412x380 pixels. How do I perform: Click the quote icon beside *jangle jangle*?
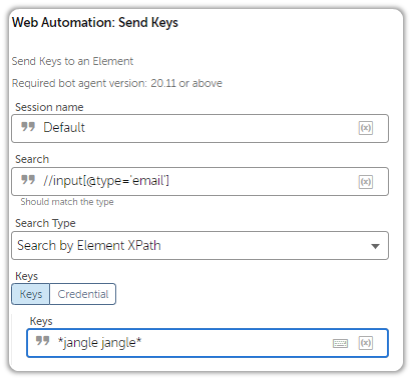point(43,341)
